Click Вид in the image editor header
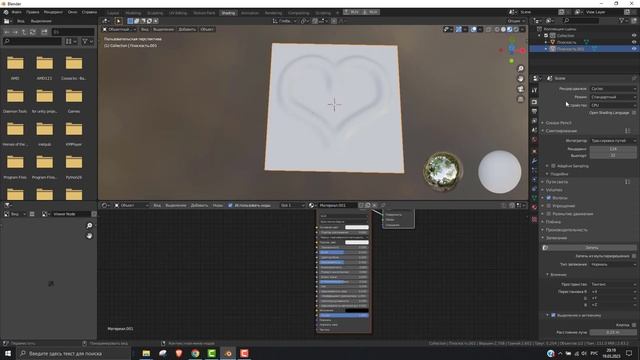This screenshot has height=360, width=640. pos(15,214)
